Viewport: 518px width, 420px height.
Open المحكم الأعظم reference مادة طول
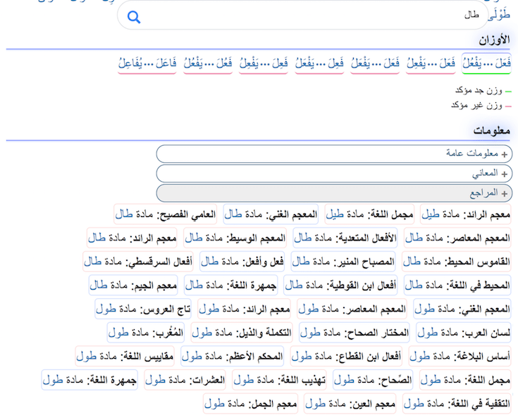coord(233,356)
